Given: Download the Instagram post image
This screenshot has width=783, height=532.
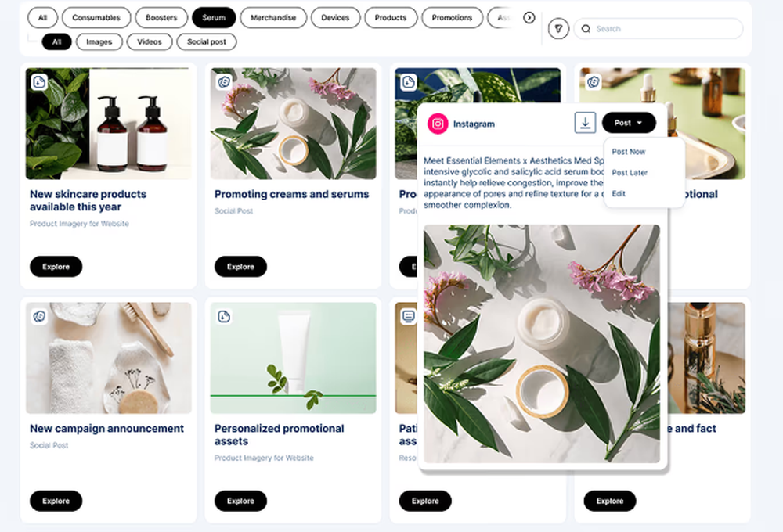Looking at the screenshot, I should [585, 122].
